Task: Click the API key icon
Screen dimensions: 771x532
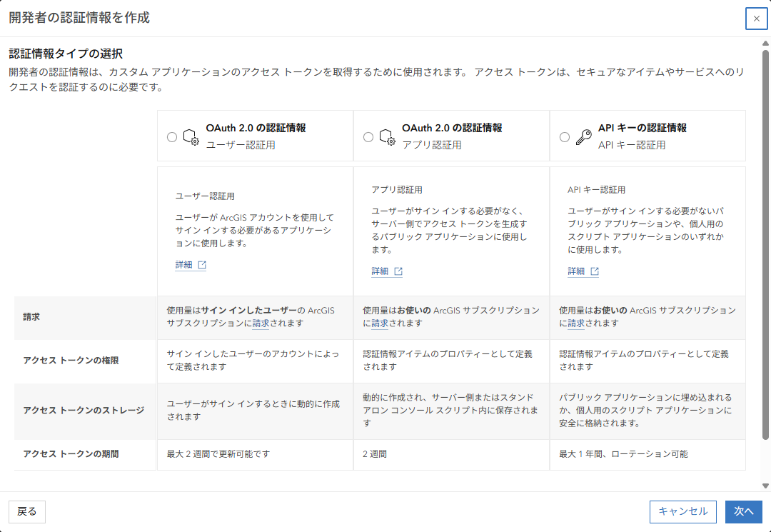Action: pos(583,137)
